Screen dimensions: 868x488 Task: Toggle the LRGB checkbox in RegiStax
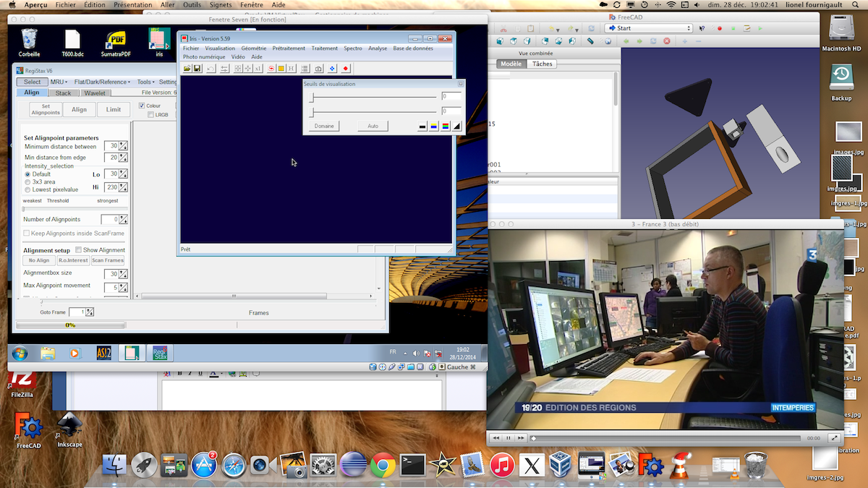coord(150,114)
